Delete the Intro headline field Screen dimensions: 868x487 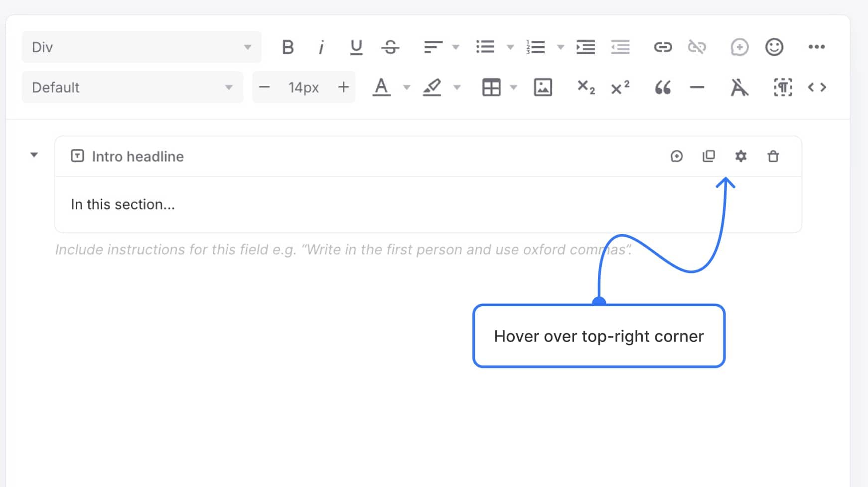[x=773, y=156]
